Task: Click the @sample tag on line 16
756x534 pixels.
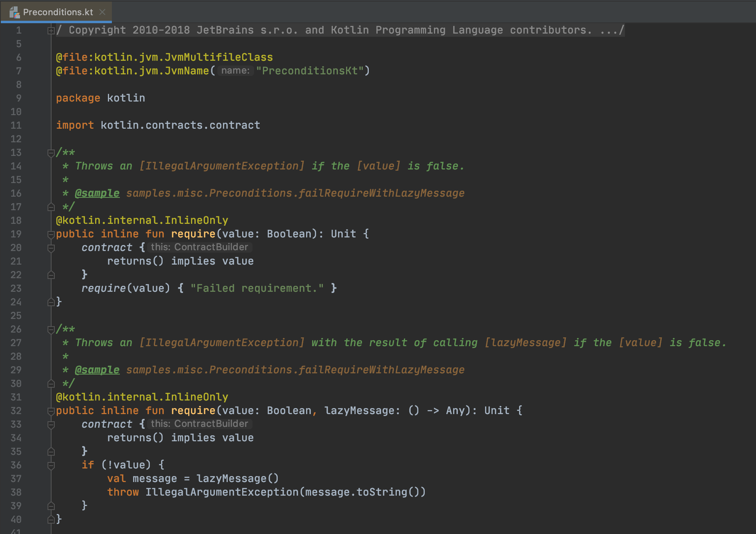Action: (x=97, y=193)
